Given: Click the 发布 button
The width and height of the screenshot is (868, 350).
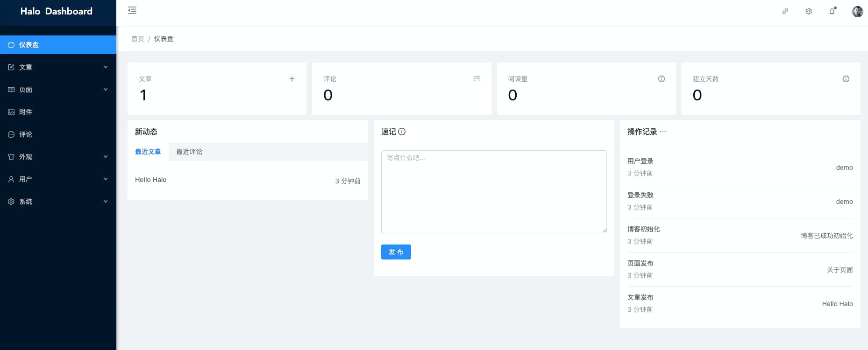Looking at the screenshot, I should pyautogui.click(x=396, y=252).
